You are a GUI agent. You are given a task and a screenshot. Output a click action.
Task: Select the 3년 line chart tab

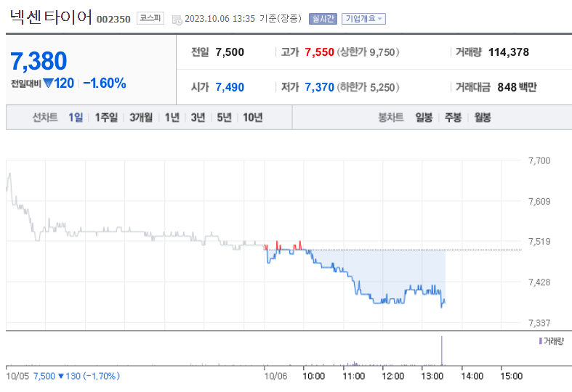point(198,118)
